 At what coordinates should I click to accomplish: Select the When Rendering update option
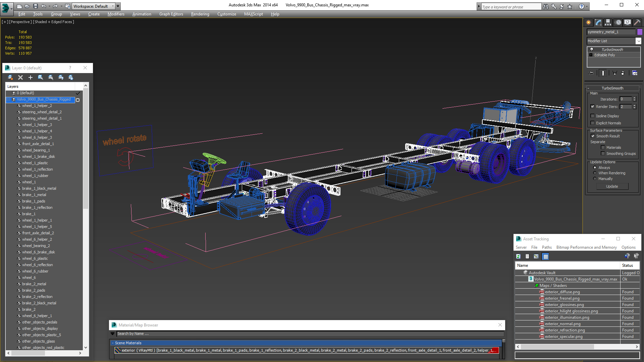tap(595, 173)
